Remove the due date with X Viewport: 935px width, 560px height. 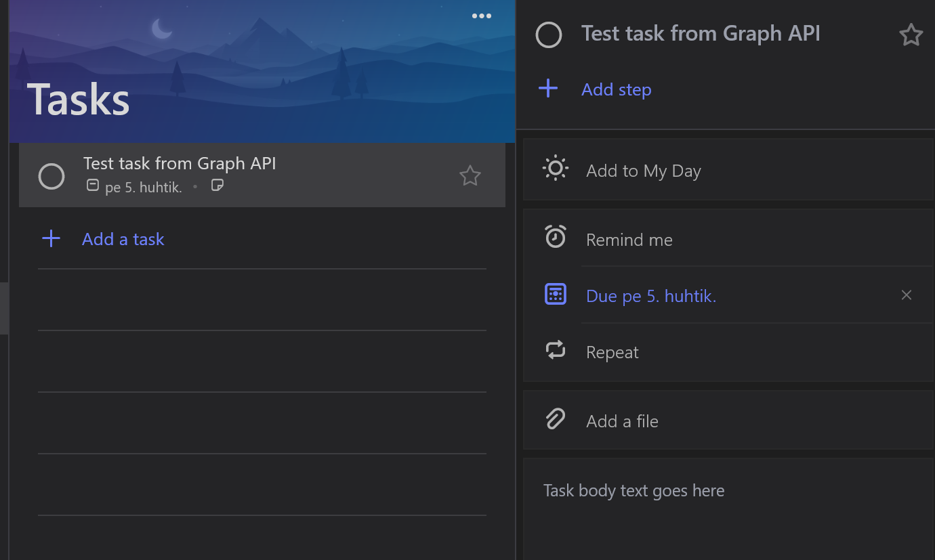coord(906,295)
